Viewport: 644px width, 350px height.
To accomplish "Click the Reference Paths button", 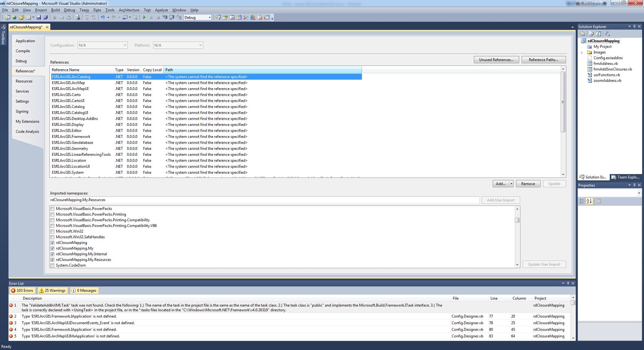I will (543, 60).
